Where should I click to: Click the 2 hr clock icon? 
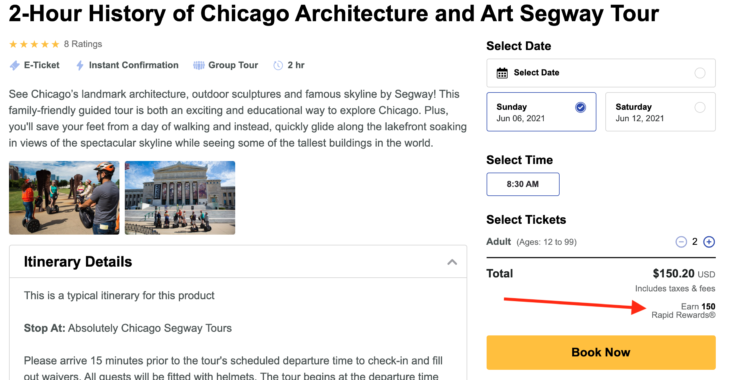[278, 65]
